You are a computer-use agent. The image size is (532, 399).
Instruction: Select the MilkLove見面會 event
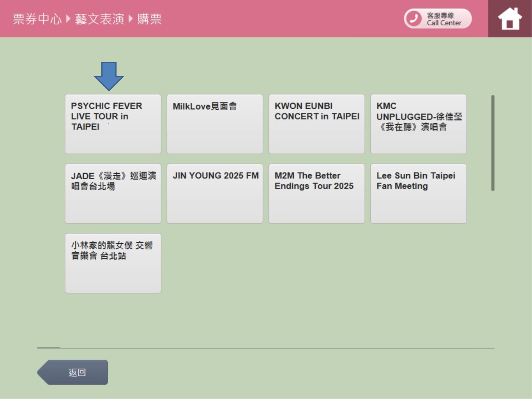[x=215, y=124]
